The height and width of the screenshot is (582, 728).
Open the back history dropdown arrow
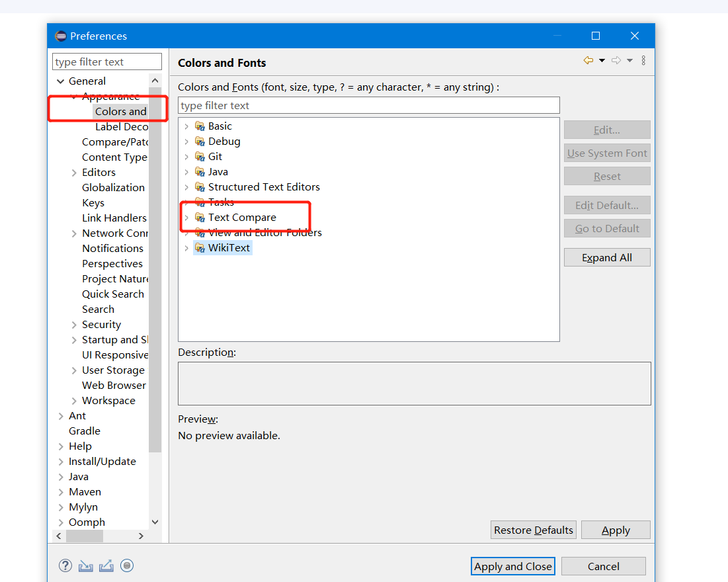tap(602, 60)
